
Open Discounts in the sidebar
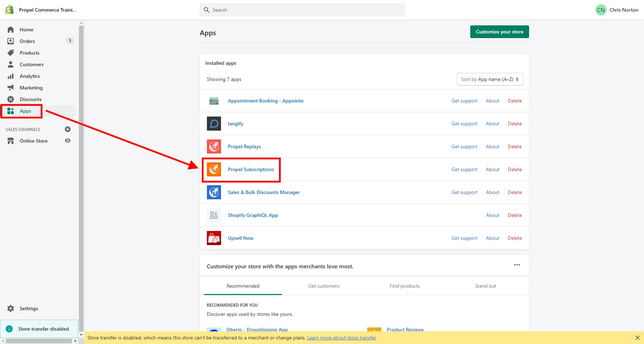[x=31, y=99]
